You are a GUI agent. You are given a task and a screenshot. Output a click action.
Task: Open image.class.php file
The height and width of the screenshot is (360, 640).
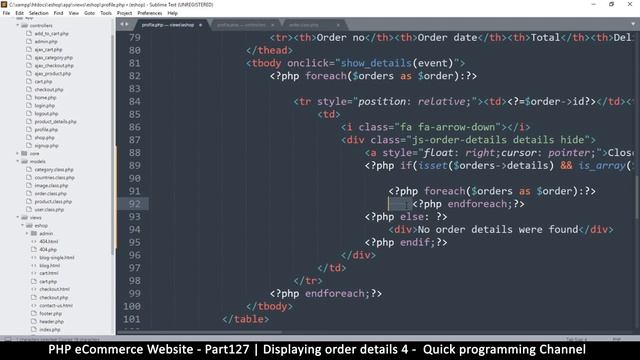pyautogui.click(x=51, y=185)
